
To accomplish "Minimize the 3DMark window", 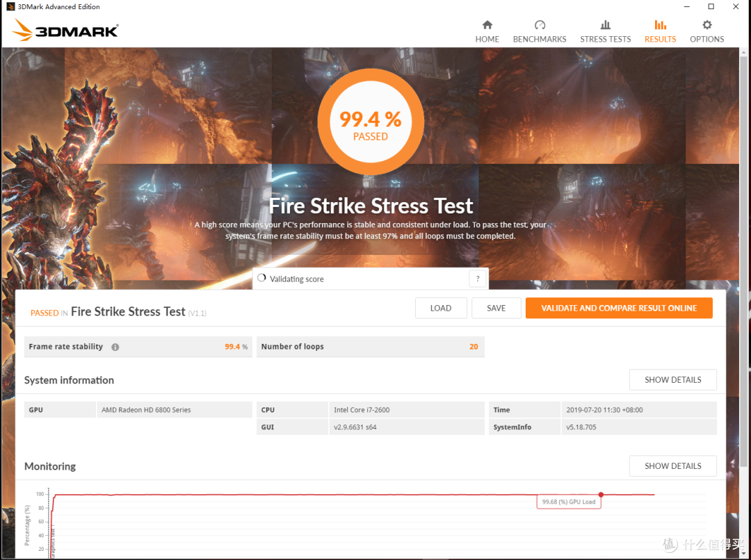I will click(686, 7).
